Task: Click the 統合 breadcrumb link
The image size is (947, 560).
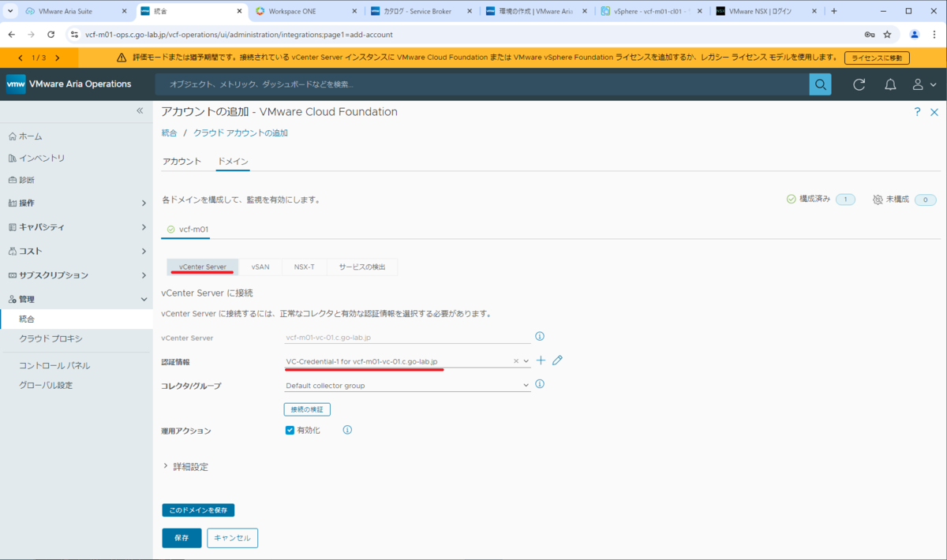Action: 169,133
